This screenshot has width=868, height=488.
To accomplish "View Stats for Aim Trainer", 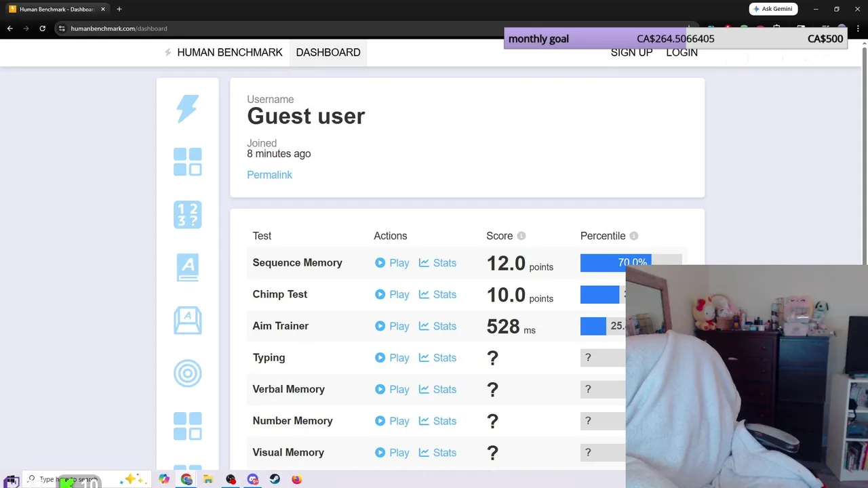I will pos(437,326).
